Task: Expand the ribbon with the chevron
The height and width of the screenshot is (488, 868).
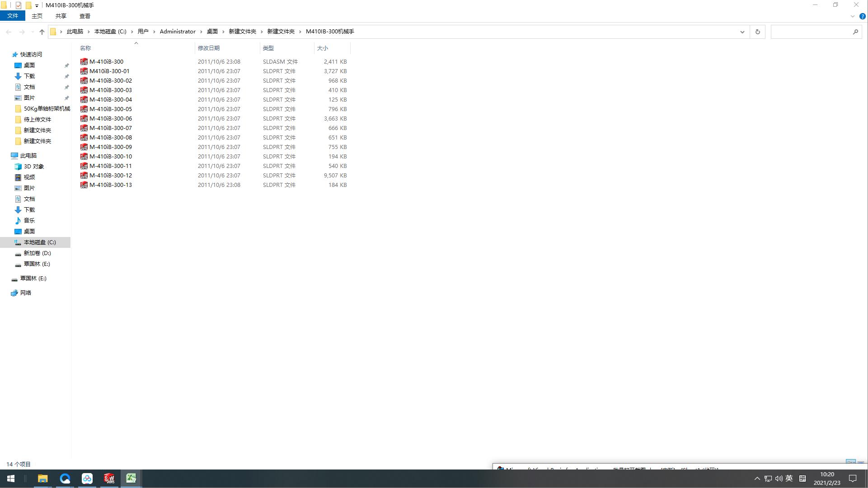Action: 853,16
